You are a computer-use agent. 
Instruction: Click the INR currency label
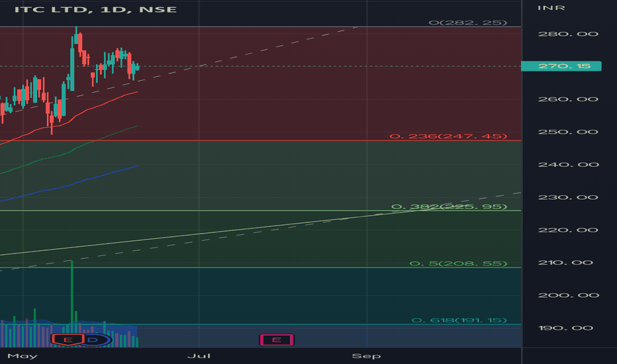point(551,8)
